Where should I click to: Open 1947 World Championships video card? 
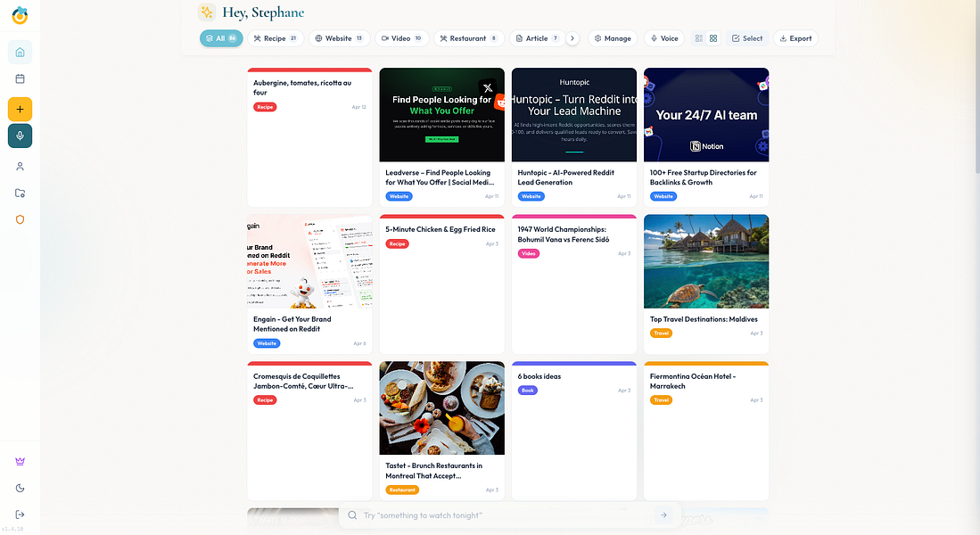pyautogui.click(x=573, y=284)
